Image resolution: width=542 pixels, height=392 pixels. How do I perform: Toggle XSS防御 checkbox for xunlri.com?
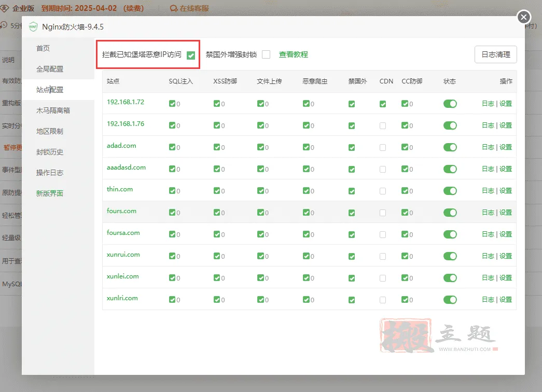pos(217,299)
